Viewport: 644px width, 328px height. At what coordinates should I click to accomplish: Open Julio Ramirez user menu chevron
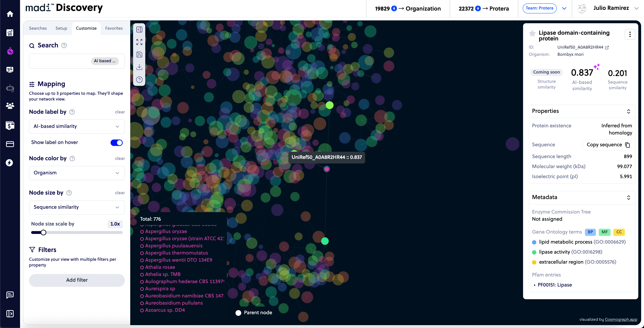point(636,8)
